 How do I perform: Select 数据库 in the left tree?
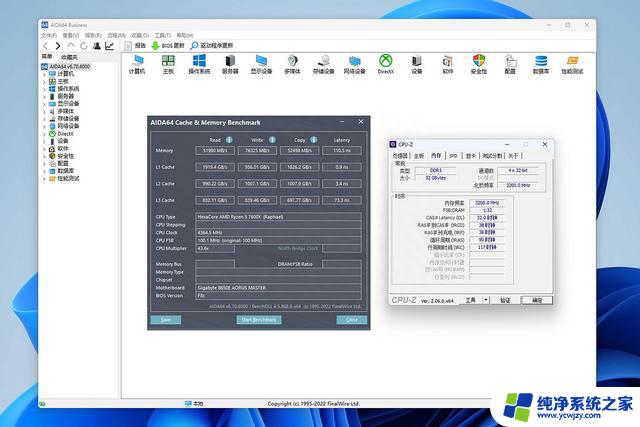tap(65, 171)
